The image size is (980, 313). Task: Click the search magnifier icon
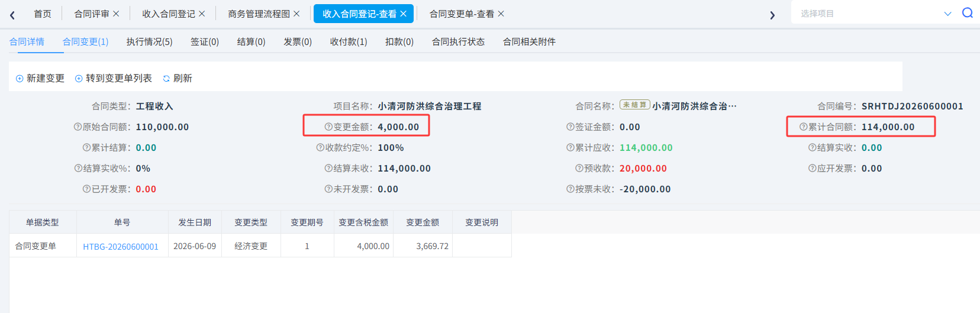(968, 13)
